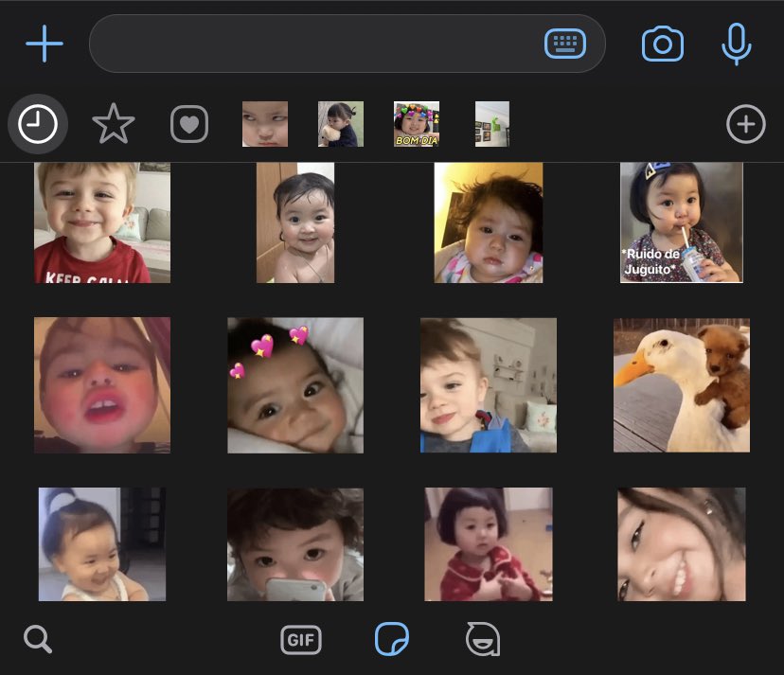The width and height of the screenshot is (784, 675).
Task: Select the frowning baby sticker pack
Action: click(265, 124)
